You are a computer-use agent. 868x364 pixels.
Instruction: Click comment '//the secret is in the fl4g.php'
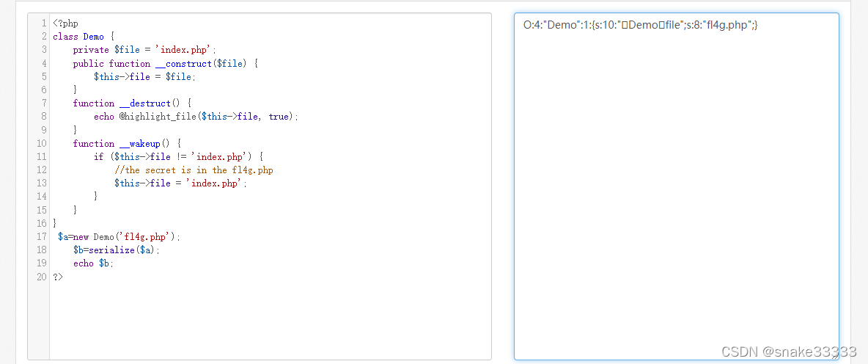(194, 170)
